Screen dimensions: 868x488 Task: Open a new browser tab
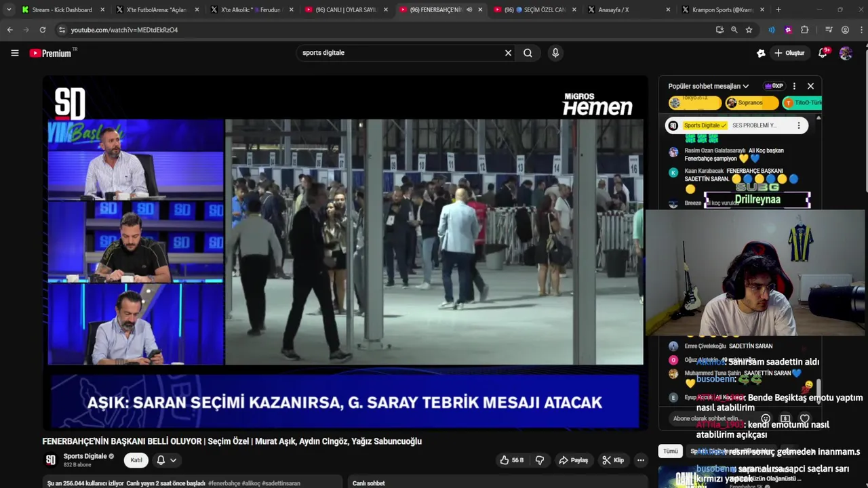point(778,9)
